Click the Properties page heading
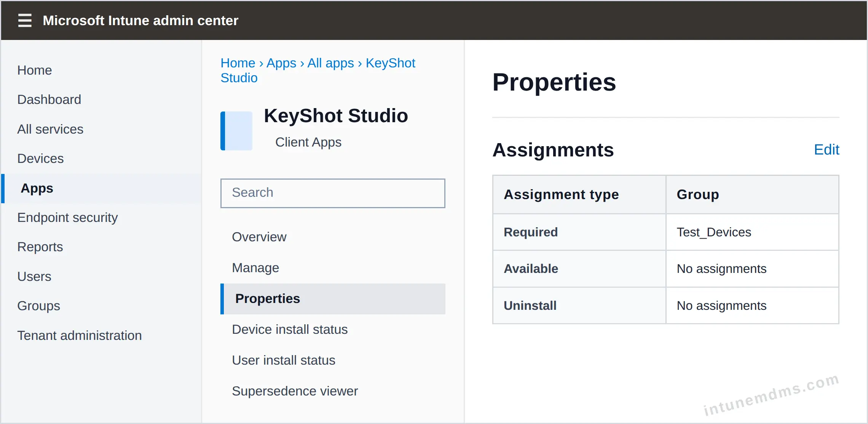The image size is (868, 424). click(554, 82)
